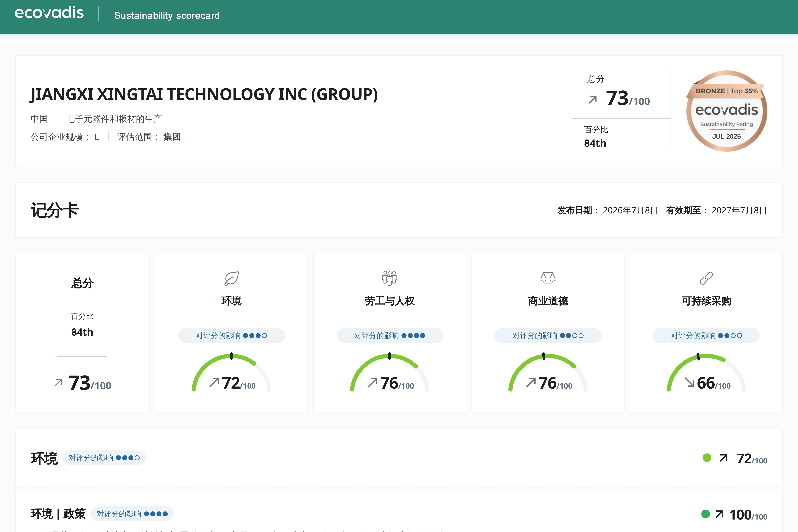Click the 84th percentile in the 总分 card
Screen dimensions: 798x532
click(82, 332)
